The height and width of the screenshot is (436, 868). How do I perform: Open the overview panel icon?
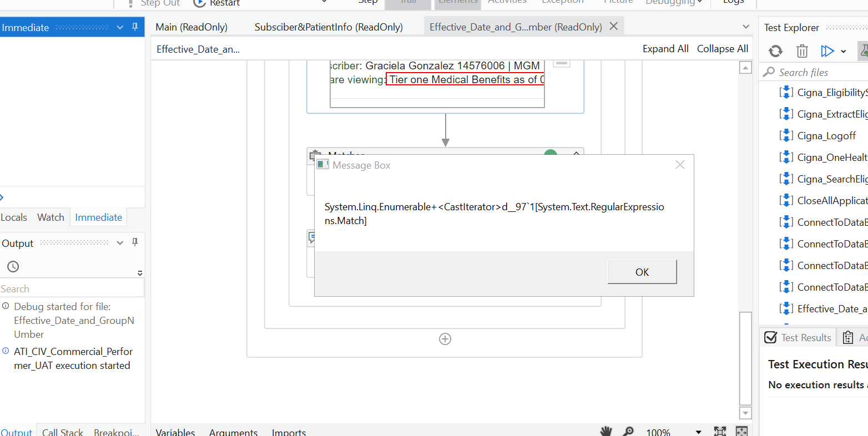coord(741,431)
